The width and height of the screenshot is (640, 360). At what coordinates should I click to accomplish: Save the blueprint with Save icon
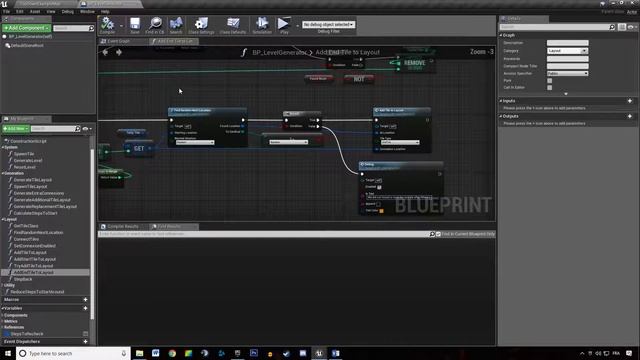point(135,25)
